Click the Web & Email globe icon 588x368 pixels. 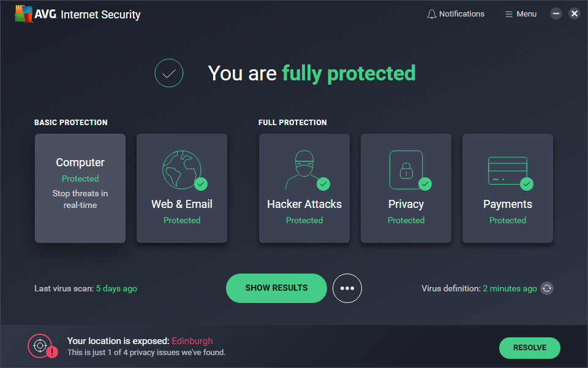tap(182, 170)
